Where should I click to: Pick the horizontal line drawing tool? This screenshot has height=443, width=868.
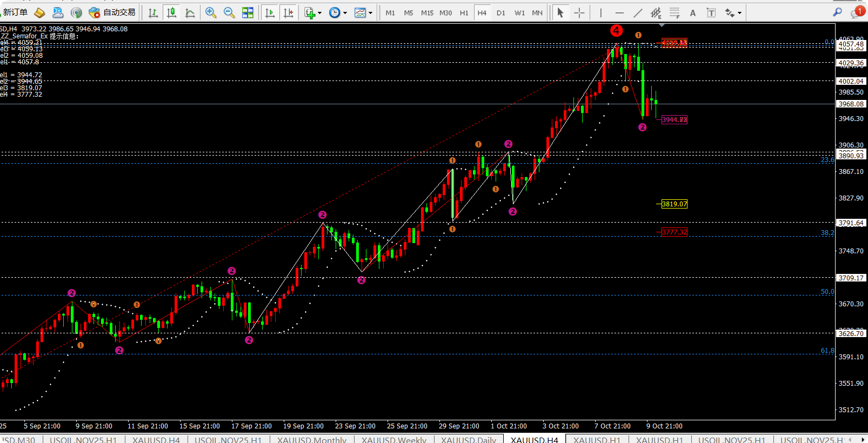click(x=619, y=12)
